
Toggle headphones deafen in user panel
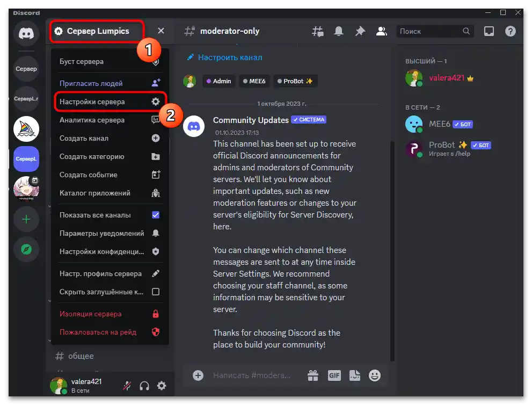144,386
